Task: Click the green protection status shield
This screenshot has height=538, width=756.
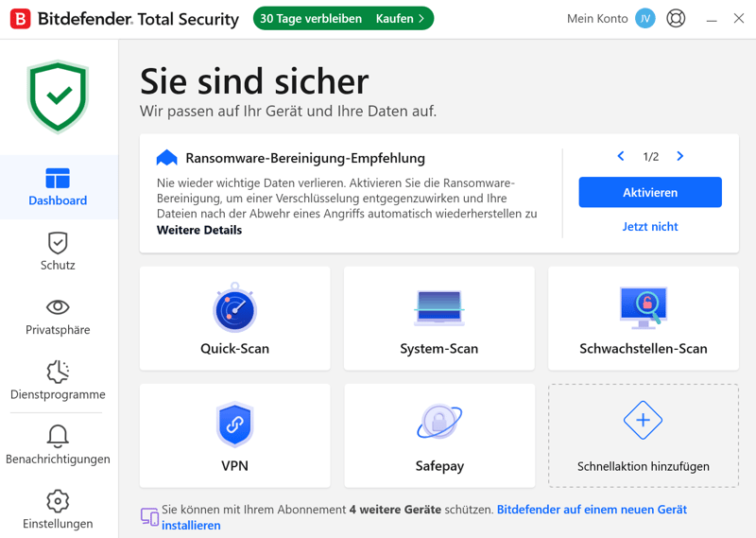Action: [58, 96]
